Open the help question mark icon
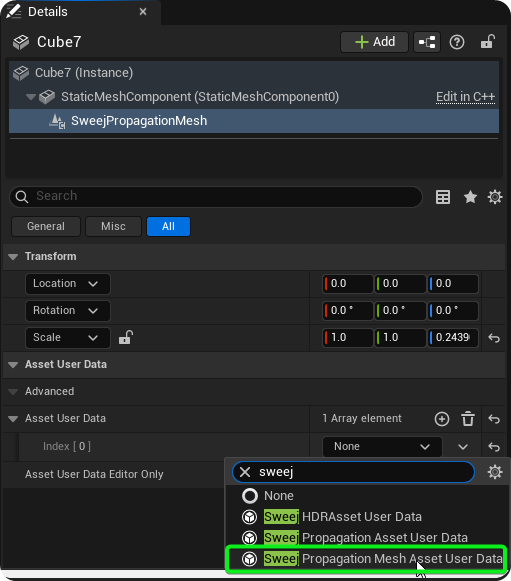The width and height of the screenshot is (511, 581). coord(457,42)
